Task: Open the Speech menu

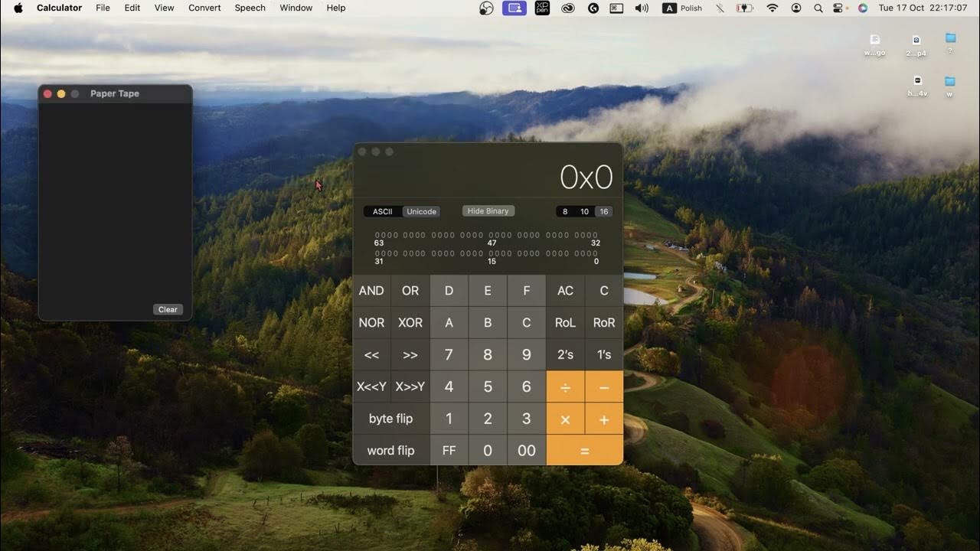Action: point(250,8)
